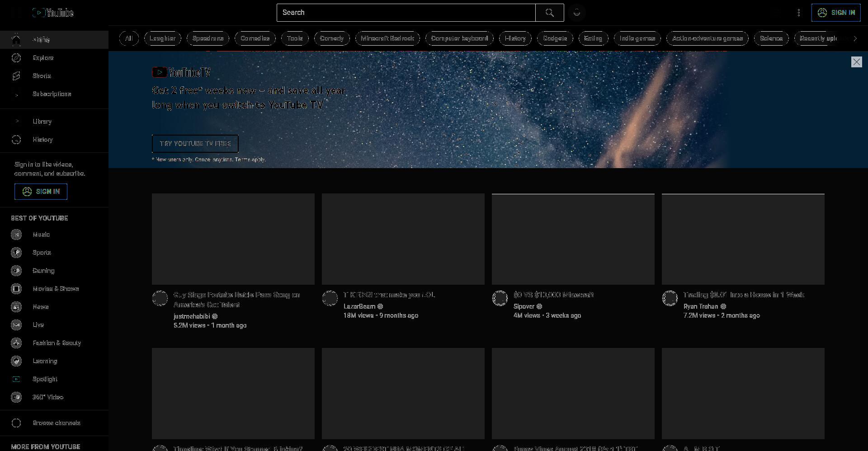Click the YouTube logo

[53, 13]
